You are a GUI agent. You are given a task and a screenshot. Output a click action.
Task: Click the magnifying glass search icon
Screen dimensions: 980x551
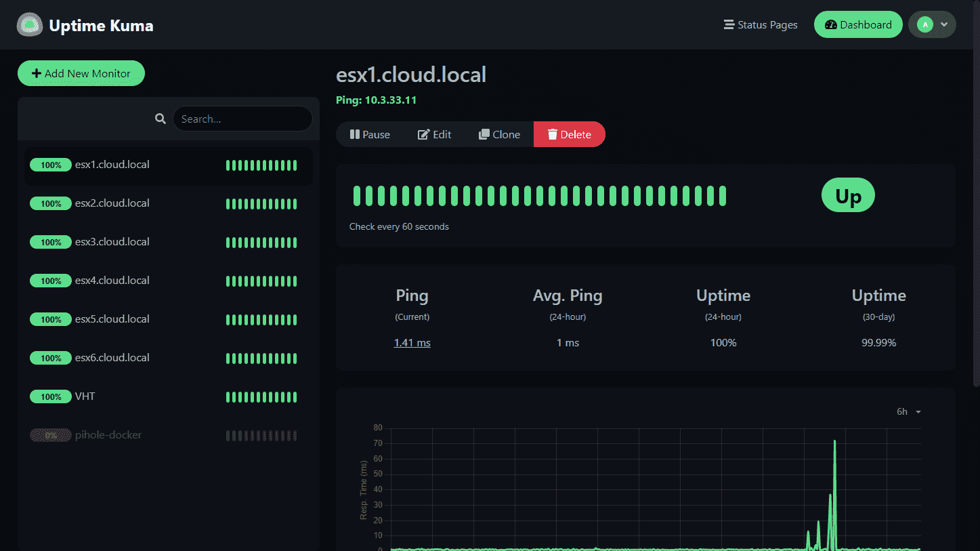(161, 118)
